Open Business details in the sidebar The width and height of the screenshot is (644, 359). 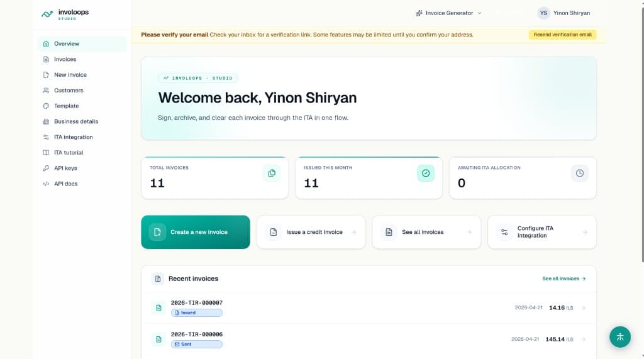pyautogui.click(x=82, y=121)
